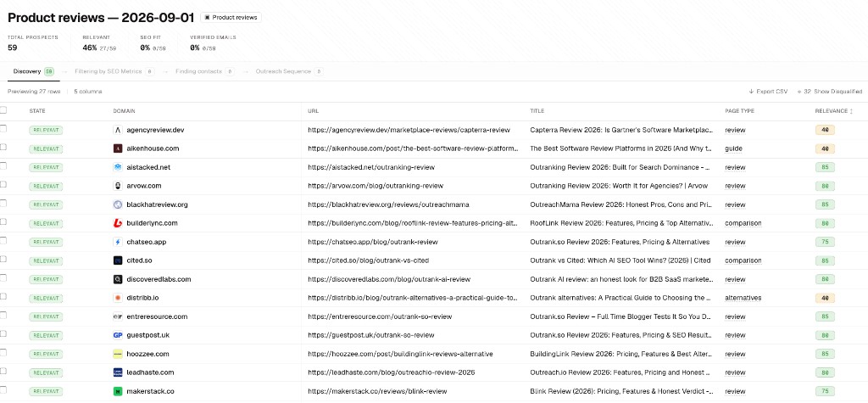Click the URL column header
Screen dimensions: 868x403
313,111
